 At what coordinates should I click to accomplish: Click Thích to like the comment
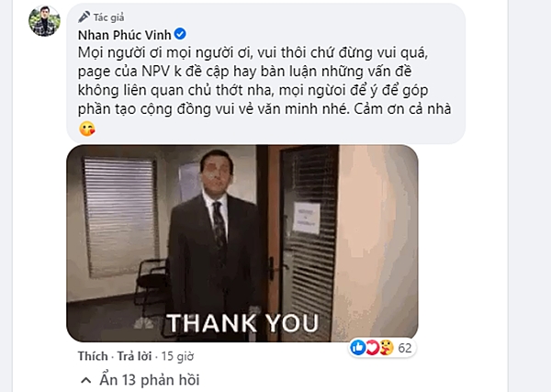coord(93,356)
